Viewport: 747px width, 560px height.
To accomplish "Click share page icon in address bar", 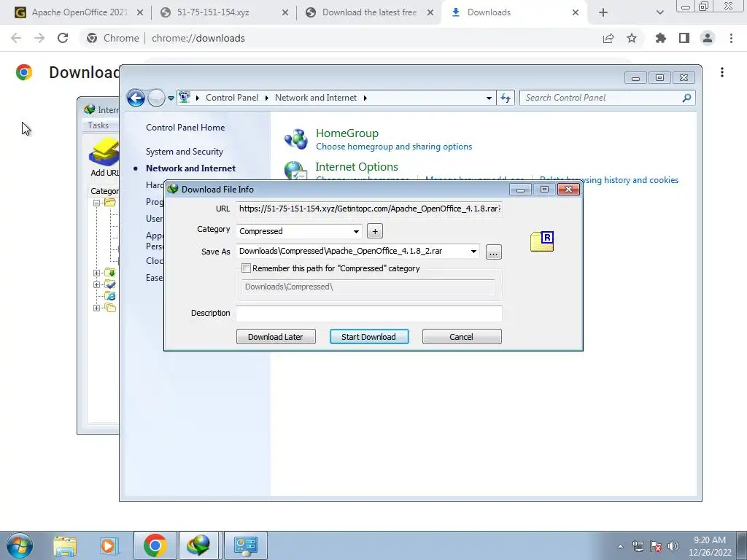I will click(608, 38).
